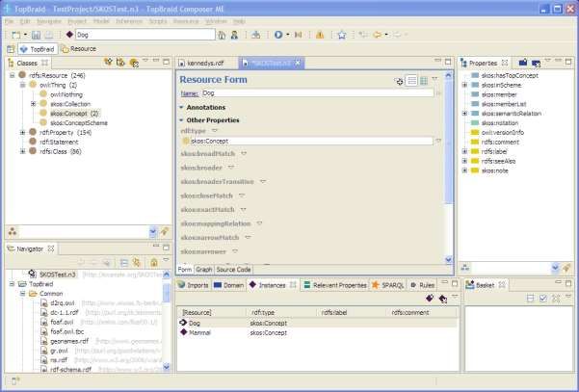
Task: Click the check mark icon in Basket toolbar
Action: pyautogui.click(x=542, y=299)
